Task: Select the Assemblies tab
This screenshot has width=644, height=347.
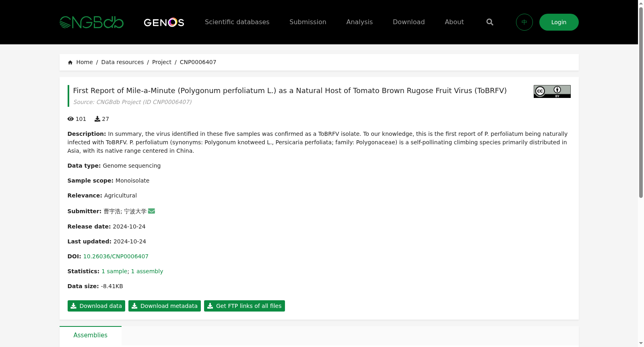Action: click(91, 335)
